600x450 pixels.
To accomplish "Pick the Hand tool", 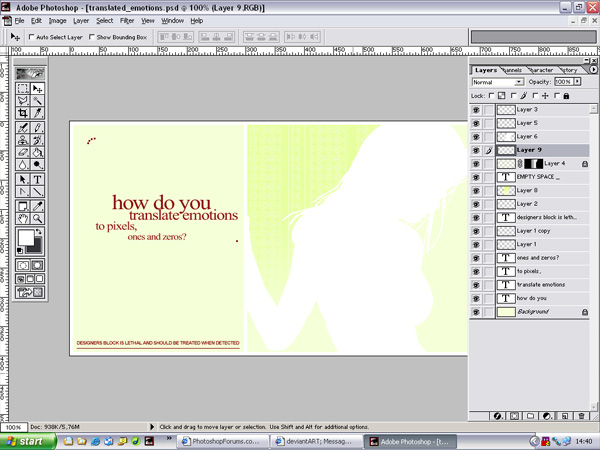I will click(23, 218).
